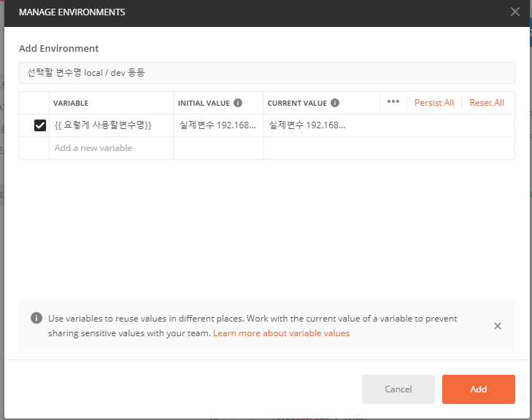532x420 pixels.
Task: Click Reset All link
Action: point(487,103)
